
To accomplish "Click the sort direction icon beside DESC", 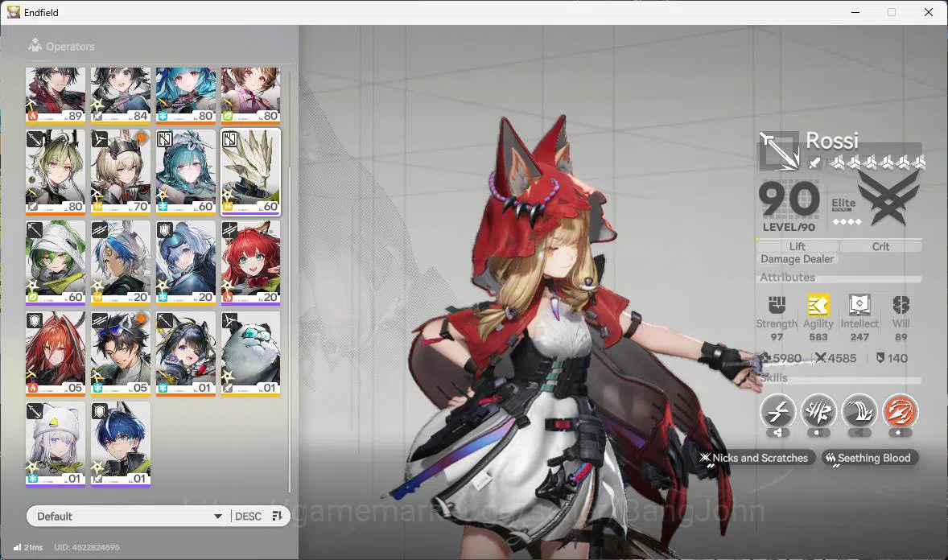I will click(x=278, y=516).
